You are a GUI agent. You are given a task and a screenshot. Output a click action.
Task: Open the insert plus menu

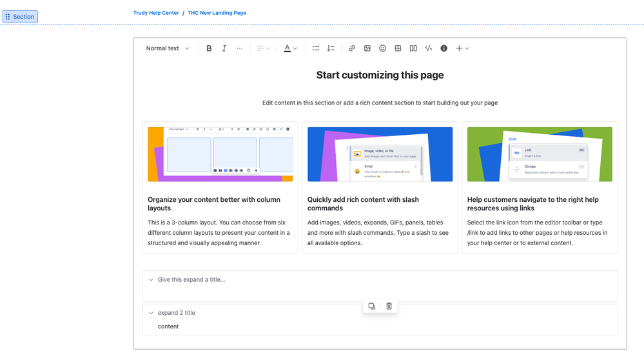pyautogui.click(x=462, y=48)
